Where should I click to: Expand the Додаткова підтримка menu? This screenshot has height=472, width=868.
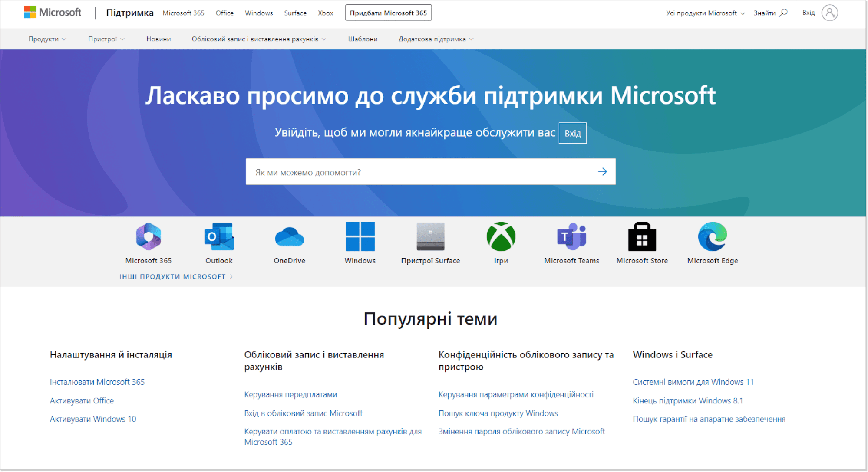436,39
